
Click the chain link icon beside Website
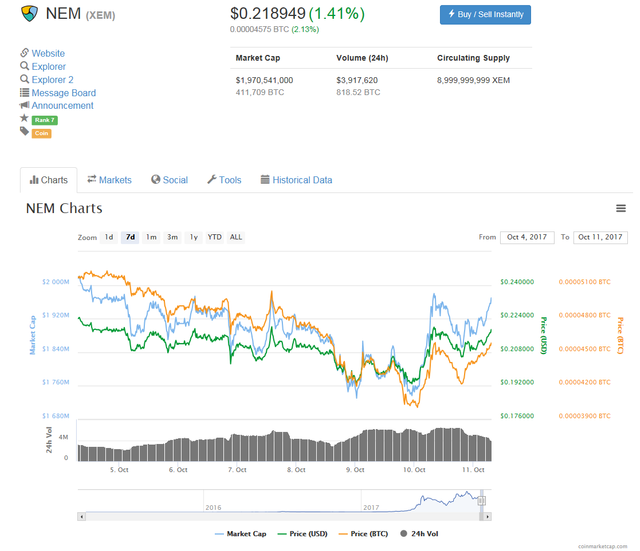24,53
